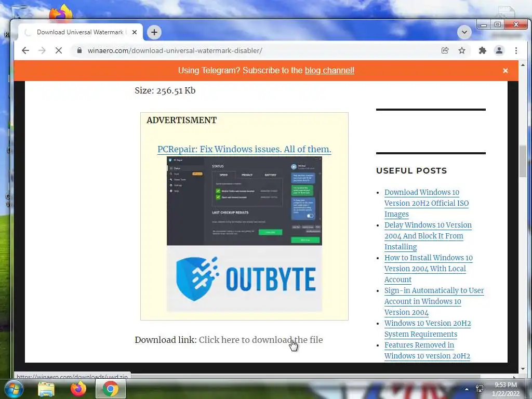Viewport: 532px width, 399px height.
Task: Launch Firefox from the taskbar
Action: (x=78, y=389)
